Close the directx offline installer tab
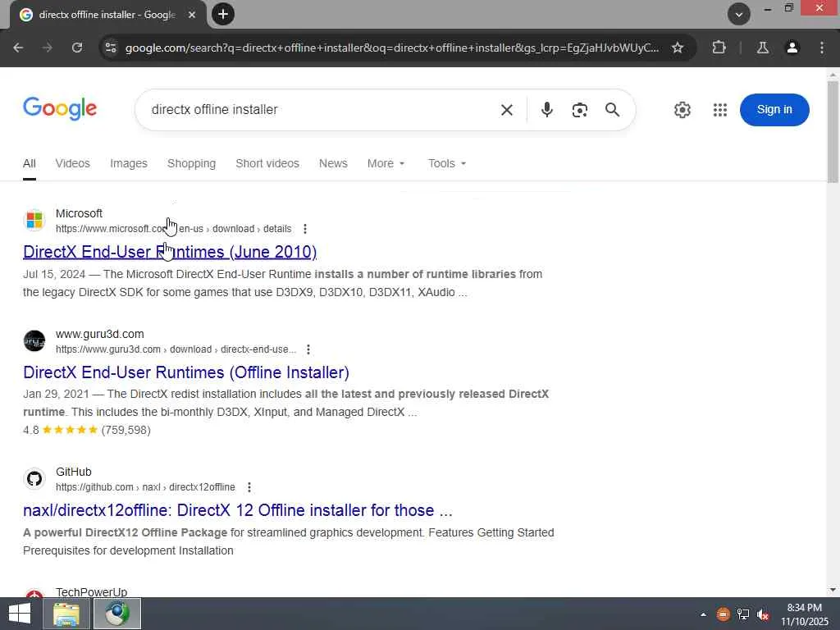The width and height of the screenshot is (840, 630). pos(192,15)
